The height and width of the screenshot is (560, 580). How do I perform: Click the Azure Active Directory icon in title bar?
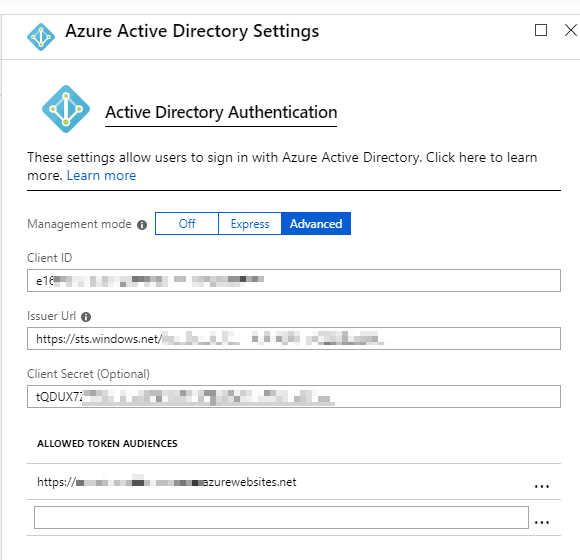coord(41,37)
